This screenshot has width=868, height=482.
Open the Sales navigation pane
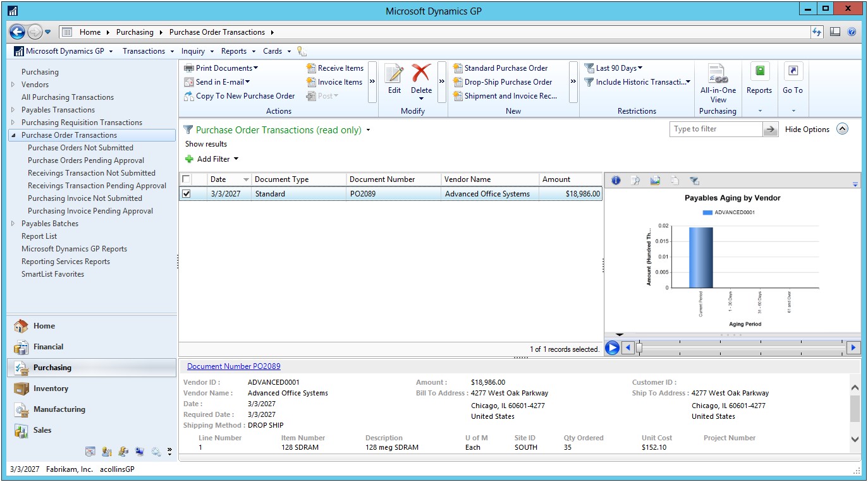pos(92,430)
